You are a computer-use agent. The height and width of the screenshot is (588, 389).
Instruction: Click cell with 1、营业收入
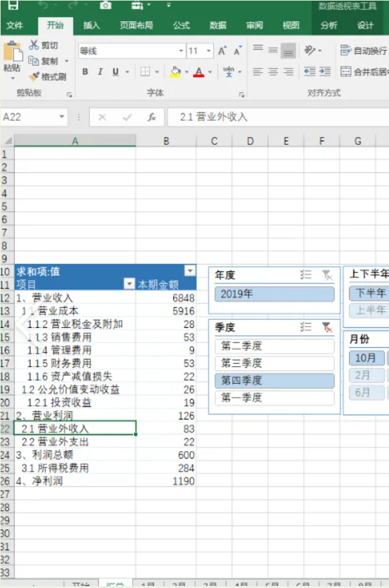pos(75,298)
